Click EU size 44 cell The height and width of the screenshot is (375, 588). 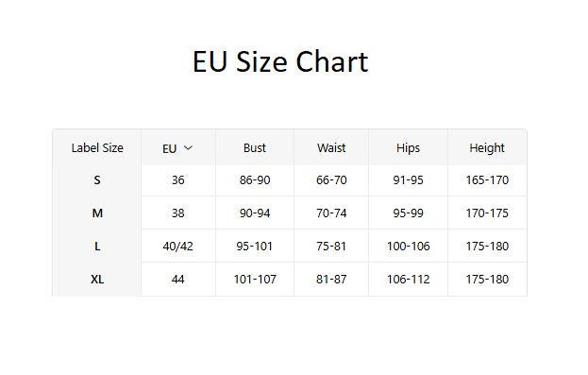pyautogui.click(x=178, y=280)
